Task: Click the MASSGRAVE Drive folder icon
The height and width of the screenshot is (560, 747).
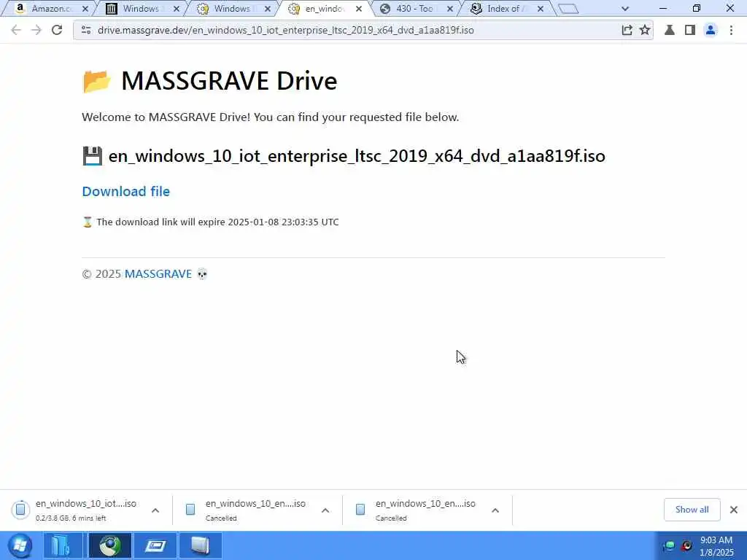Action: (97, 81)
